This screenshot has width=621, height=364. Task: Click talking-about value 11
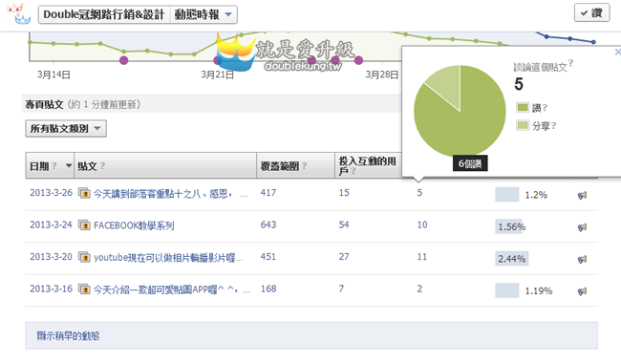click(421, 257)
